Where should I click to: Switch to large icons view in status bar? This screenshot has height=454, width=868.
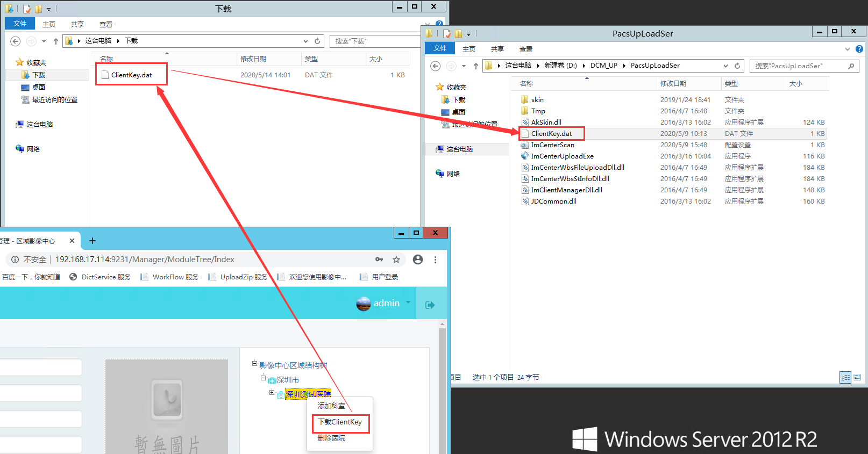[x=857, y=378]
